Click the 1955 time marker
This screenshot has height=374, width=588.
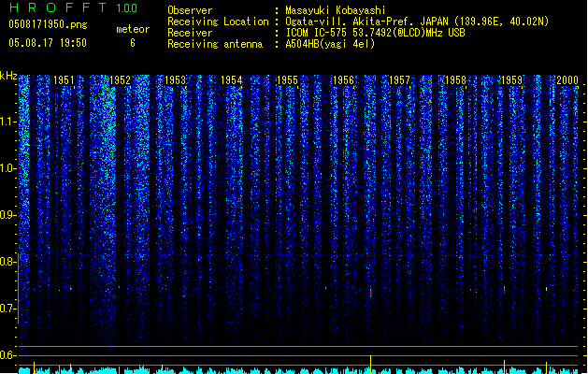click(287, 80)
